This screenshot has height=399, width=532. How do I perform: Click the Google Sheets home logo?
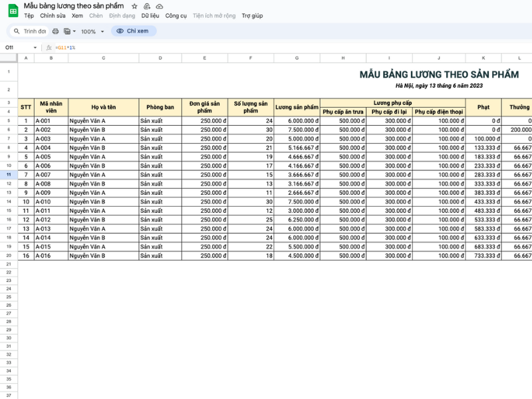click(13, 10)
